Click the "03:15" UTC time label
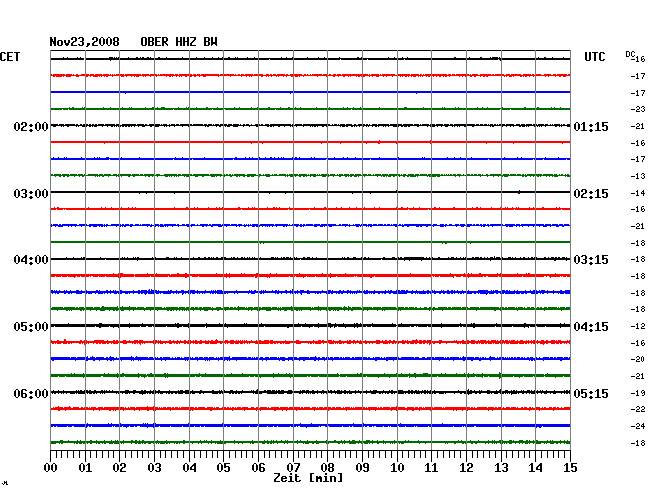The width and height of the screenshot is (650, 494). coord(591,260)
